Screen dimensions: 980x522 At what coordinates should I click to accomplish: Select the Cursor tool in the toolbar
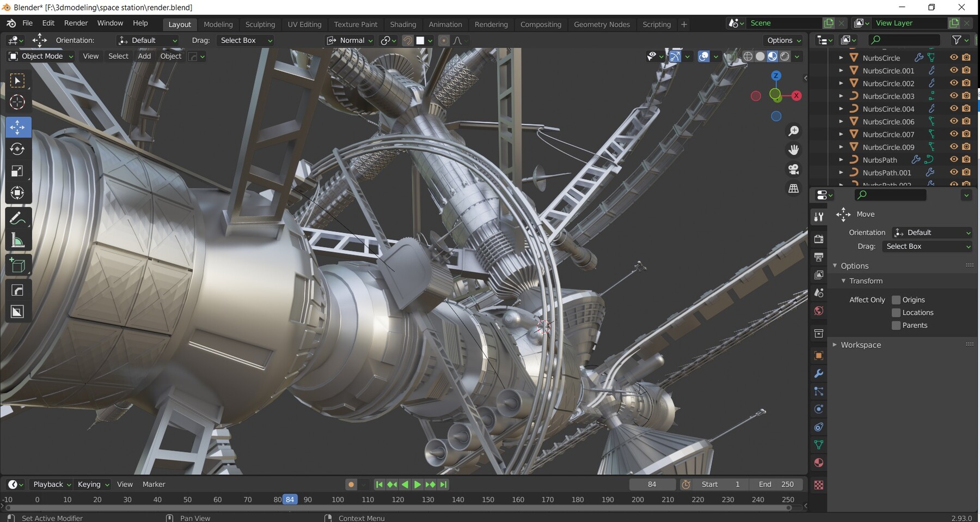tap(17, 102)
